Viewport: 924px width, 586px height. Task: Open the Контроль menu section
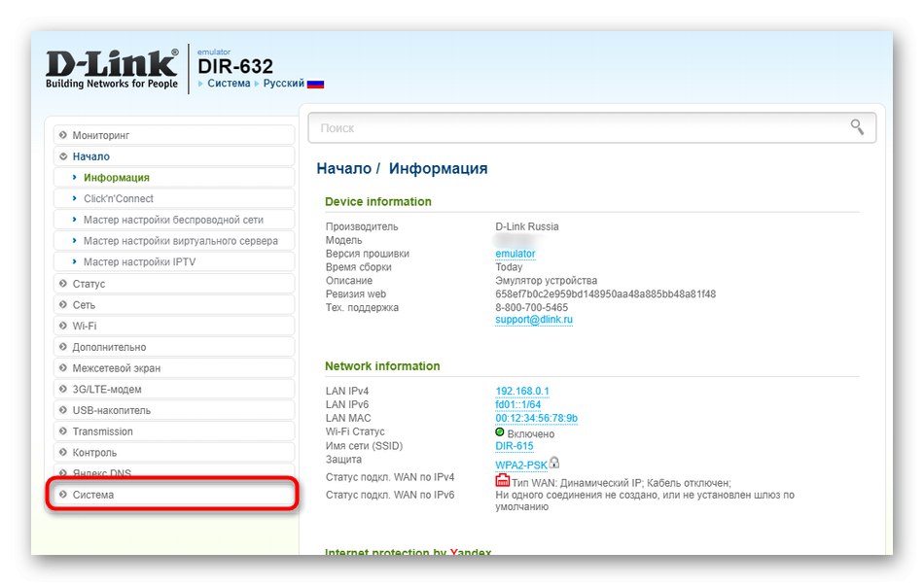(174, 453)
